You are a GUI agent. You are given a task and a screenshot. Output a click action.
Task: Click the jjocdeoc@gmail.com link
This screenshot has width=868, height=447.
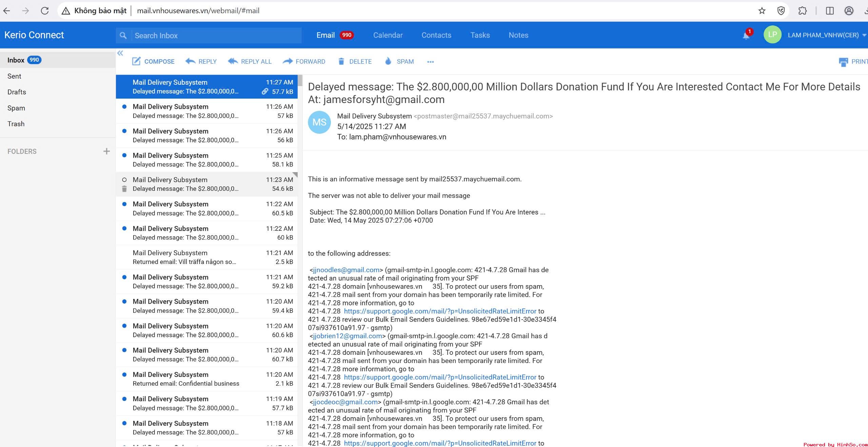click(x=345, y=402)
